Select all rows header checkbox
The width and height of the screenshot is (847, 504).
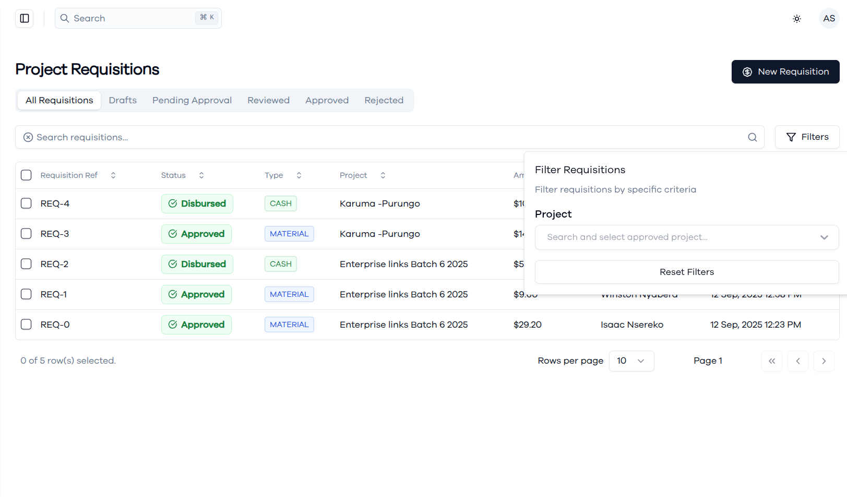pyautogui.click(x=26, y=175)
